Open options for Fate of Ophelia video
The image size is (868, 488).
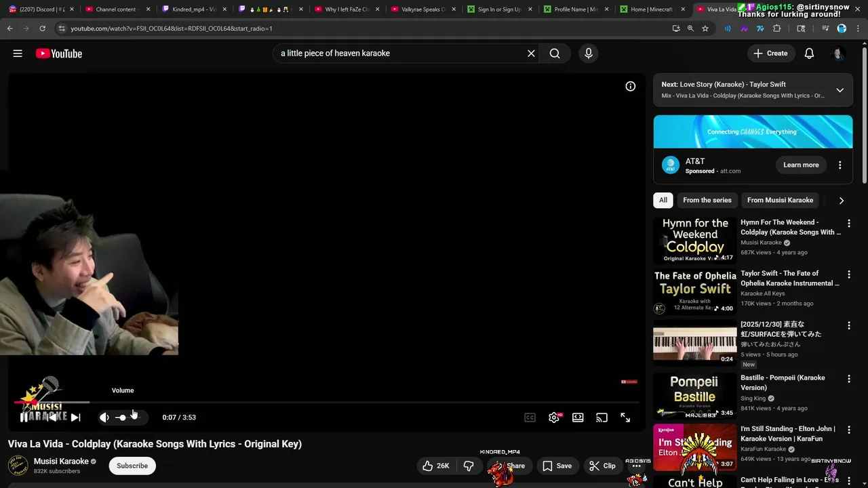pos(848,274)
